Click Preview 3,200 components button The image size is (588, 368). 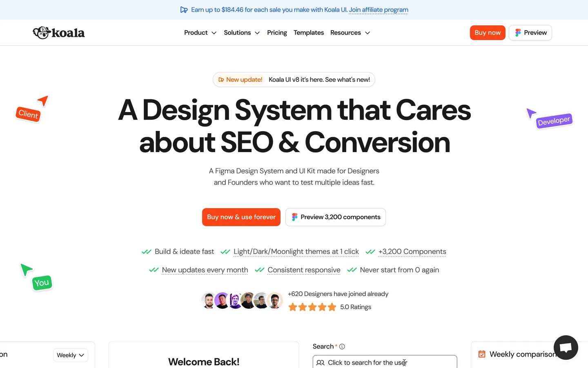pyautogui.click(x=336, y=217)
